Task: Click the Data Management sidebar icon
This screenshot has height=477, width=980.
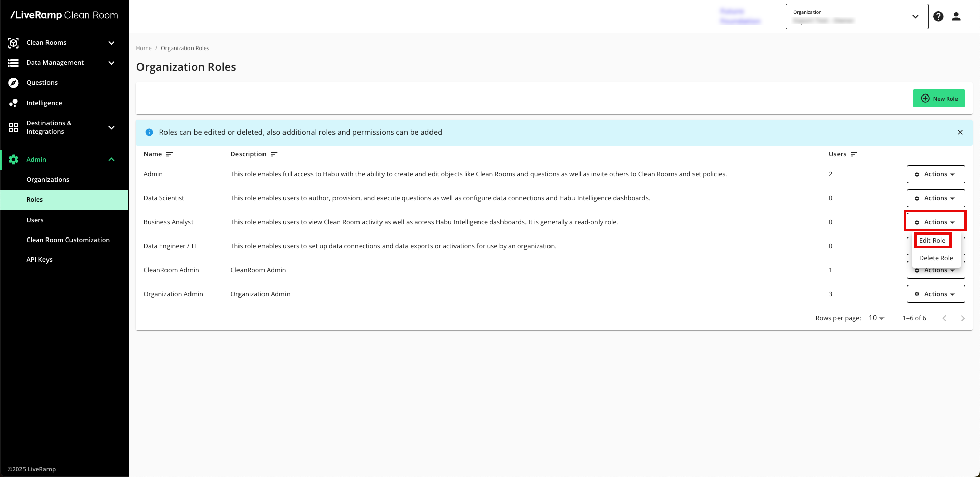Action: click(14, 63)
